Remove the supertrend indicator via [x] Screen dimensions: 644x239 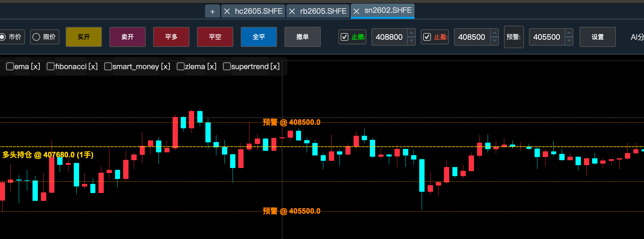click(x=275, y=67)
